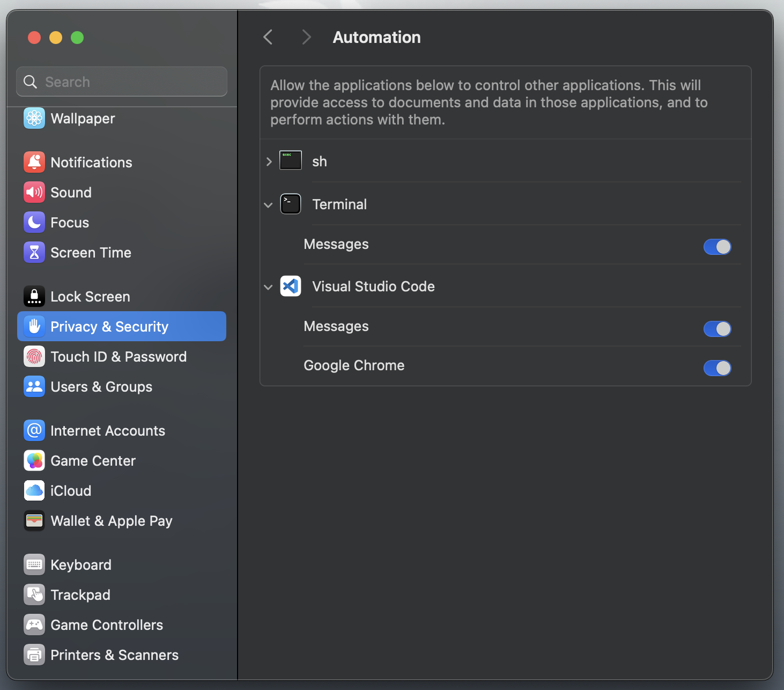Open Screen Time settings
The height and width of the screenshot is (690, 784).
pos(91,253)
